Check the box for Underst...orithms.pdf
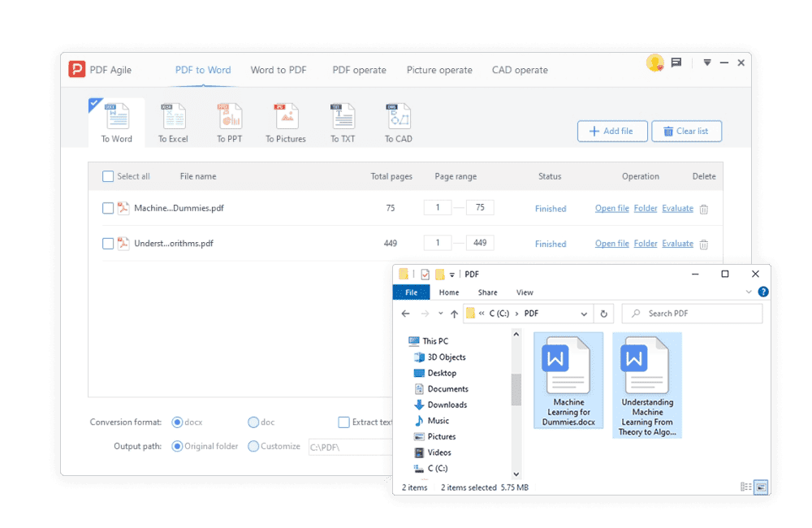 click(108, 244)
